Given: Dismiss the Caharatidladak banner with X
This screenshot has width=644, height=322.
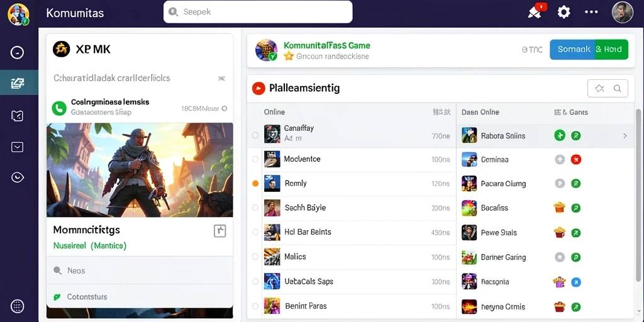Looking at the screenshot, I should pyautogui.click(x=221, y=78).
